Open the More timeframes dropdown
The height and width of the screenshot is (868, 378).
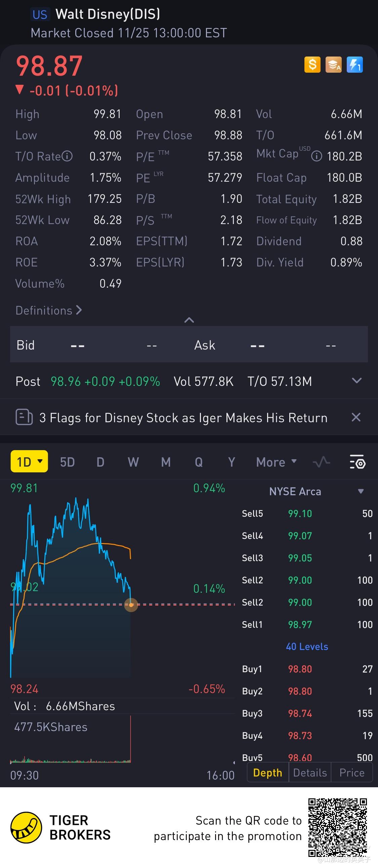pyautogui.click(x=276, y=462)
